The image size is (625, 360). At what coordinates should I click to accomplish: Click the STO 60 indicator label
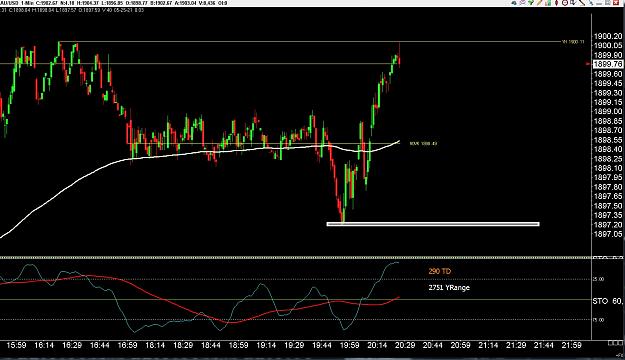point(607,301)
